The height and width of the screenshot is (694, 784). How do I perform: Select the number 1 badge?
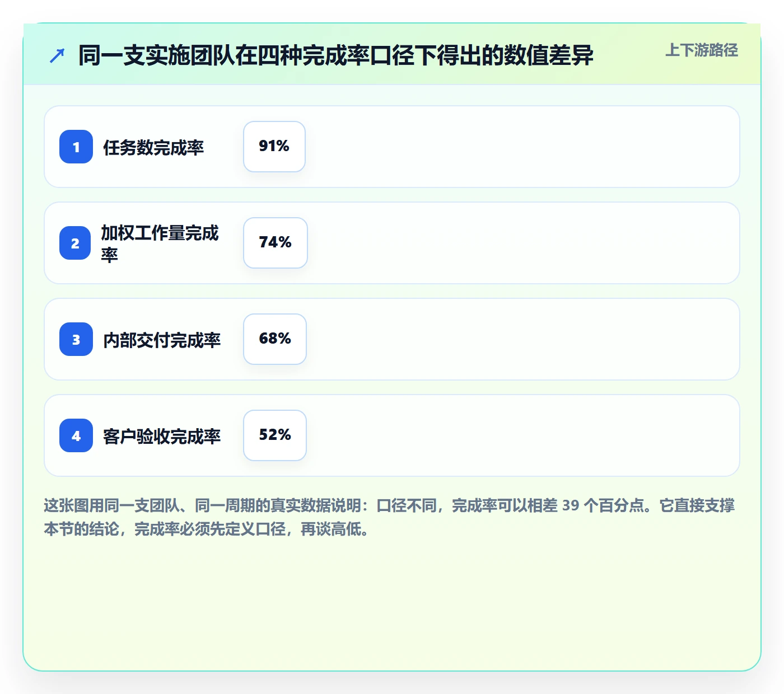point(76,147)
